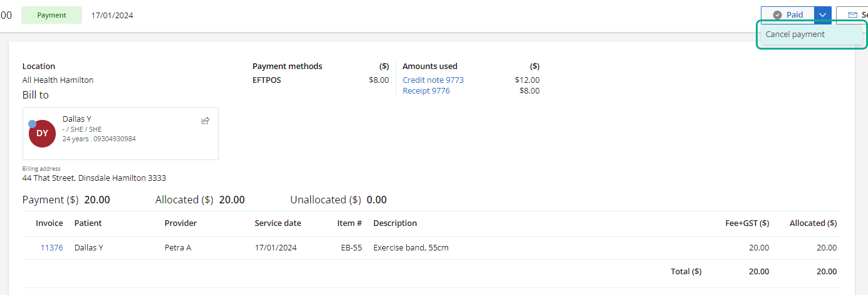Open invoice 11376
The width and height of the screenshot is (868, 295).
(x=52, y=247)
